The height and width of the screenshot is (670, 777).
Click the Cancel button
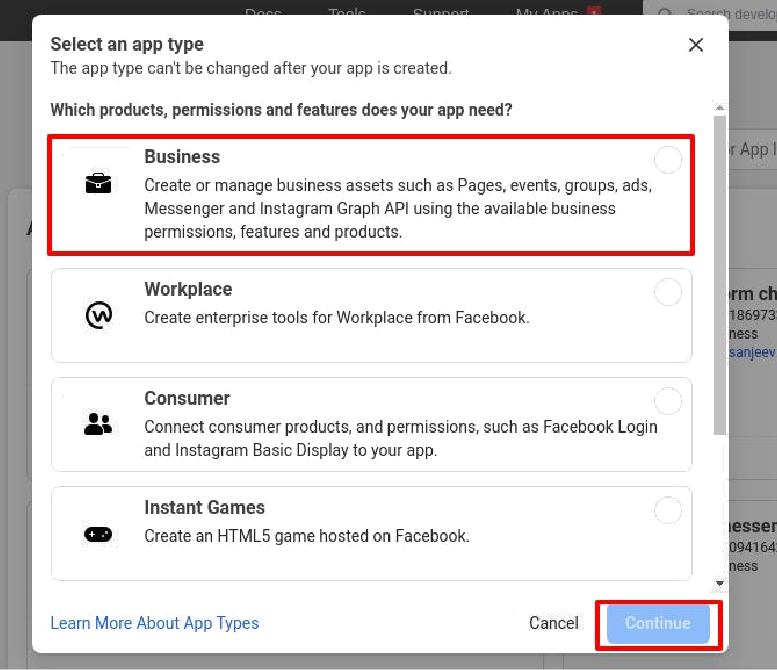point(554,623)
